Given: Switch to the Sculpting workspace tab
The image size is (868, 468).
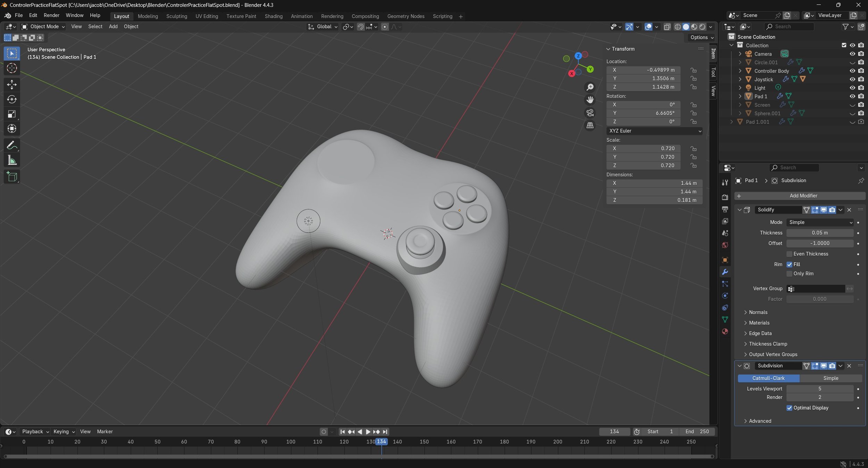Looking at the screenshot, I should [x=176, y=16].
